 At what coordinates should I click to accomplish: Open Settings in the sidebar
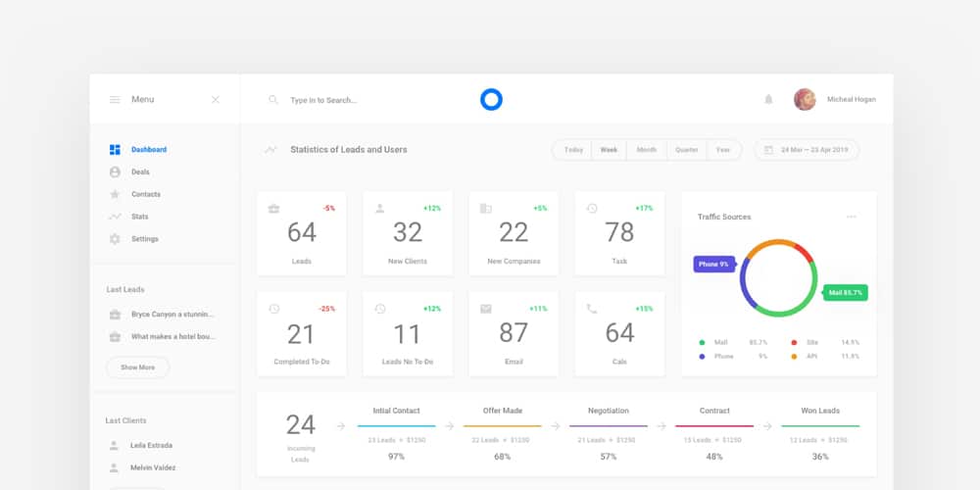(144, 239)
